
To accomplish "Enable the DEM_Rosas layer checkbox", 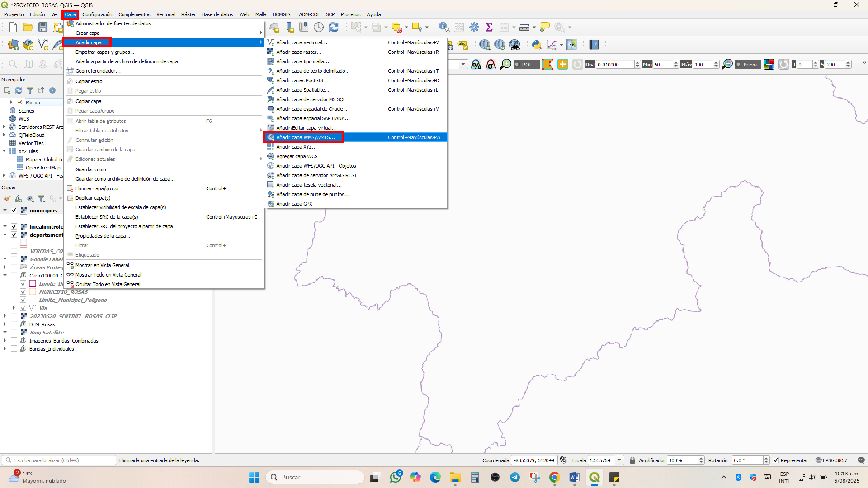I will [14, 324].
